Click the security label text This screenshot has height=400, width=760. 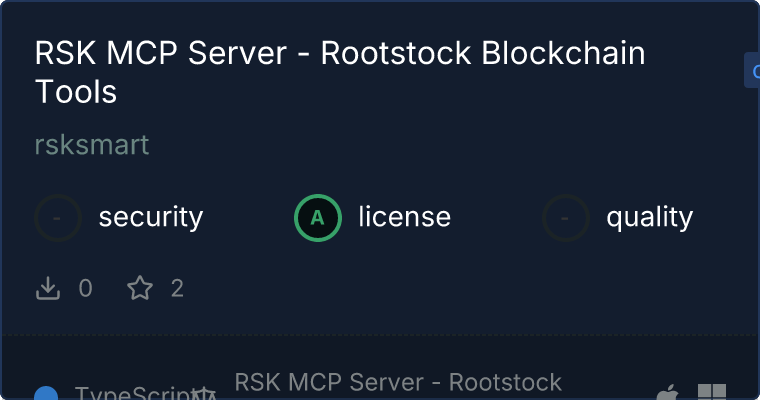(x=151, y=217)
